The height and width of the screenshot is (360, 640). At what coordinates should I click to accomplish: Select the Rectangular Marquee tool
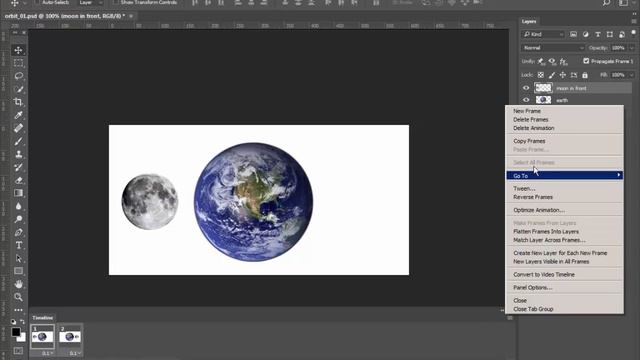coord(18,63)
